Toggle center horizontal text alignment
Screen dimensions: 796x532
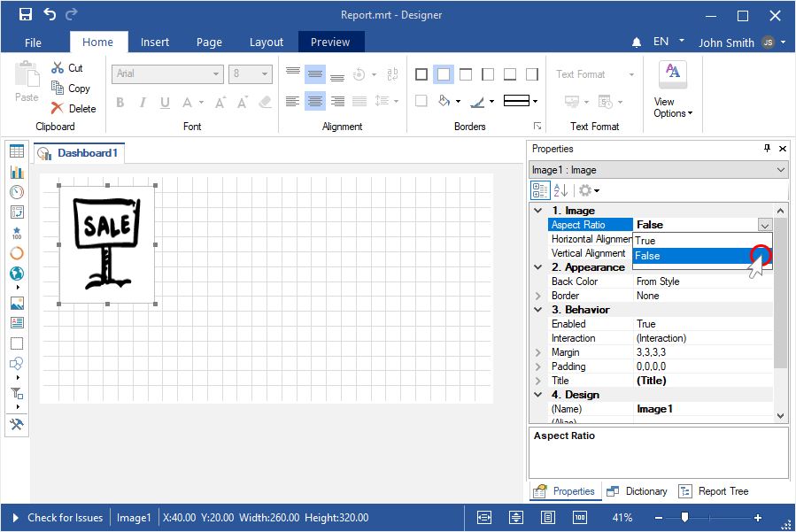pos(314,102)
